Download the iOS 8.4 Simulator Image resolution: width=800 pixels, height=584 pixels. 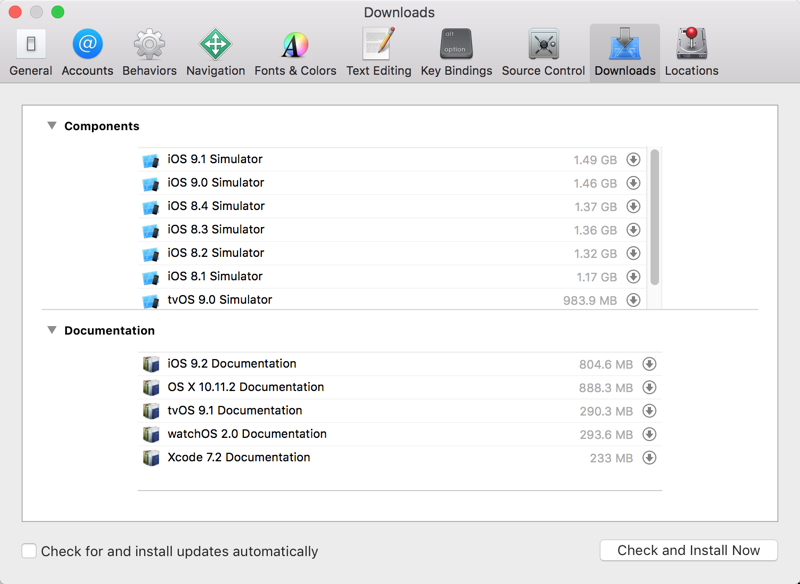[x=633, y=207]
